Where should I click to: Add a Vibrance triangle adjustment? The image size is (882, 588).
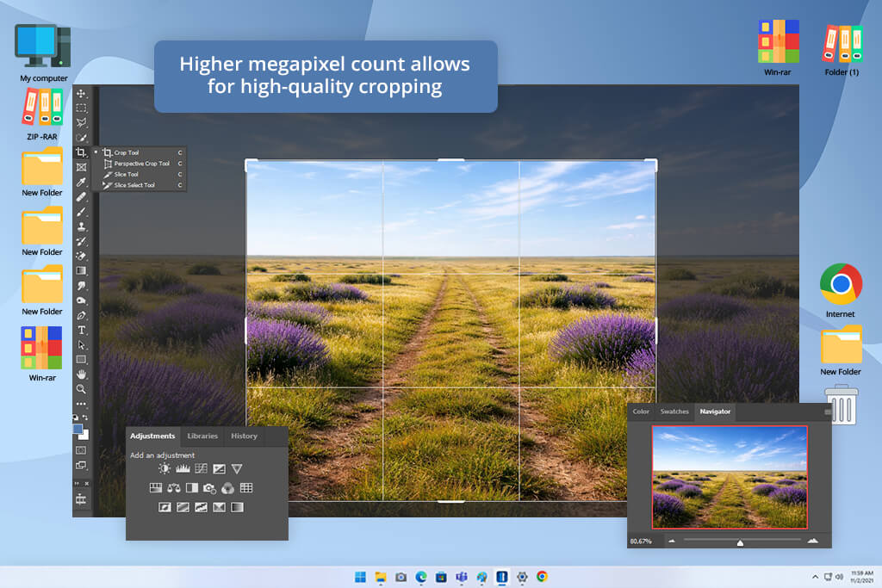point(237,468)
